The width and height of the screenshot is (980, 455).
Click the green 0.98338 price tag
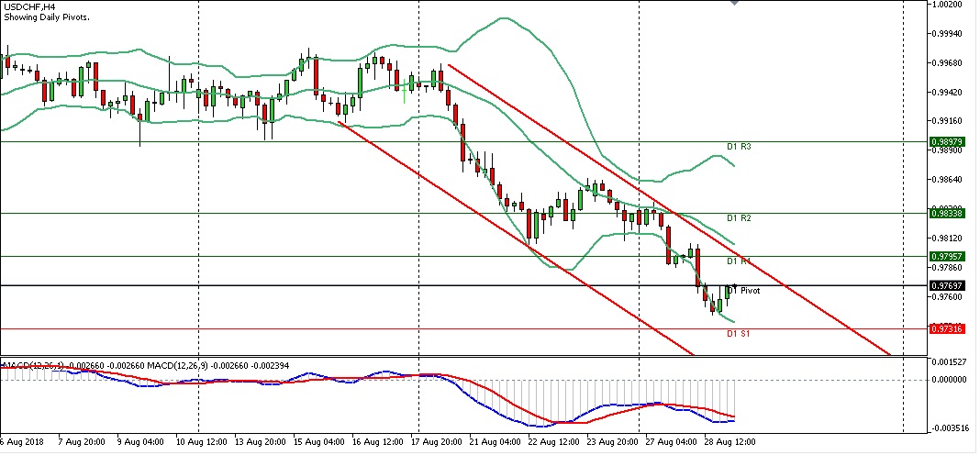pos(946,213)
